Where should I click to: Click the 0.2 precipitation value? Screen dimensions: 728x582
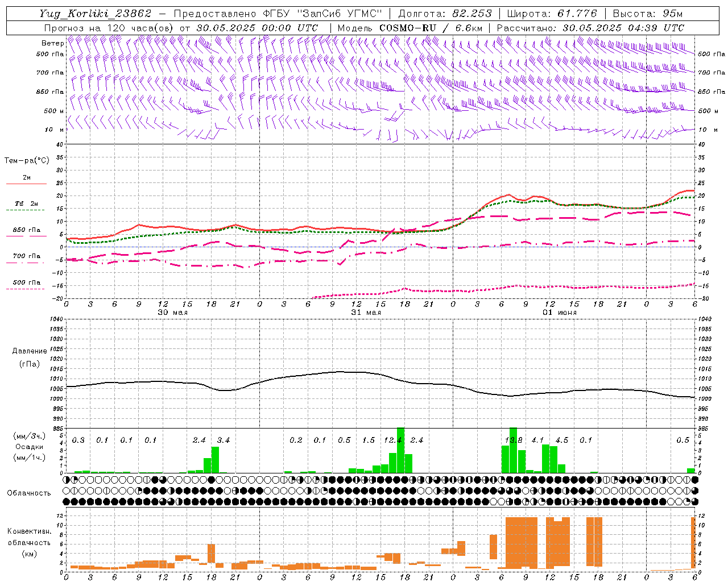click(296, 440)
